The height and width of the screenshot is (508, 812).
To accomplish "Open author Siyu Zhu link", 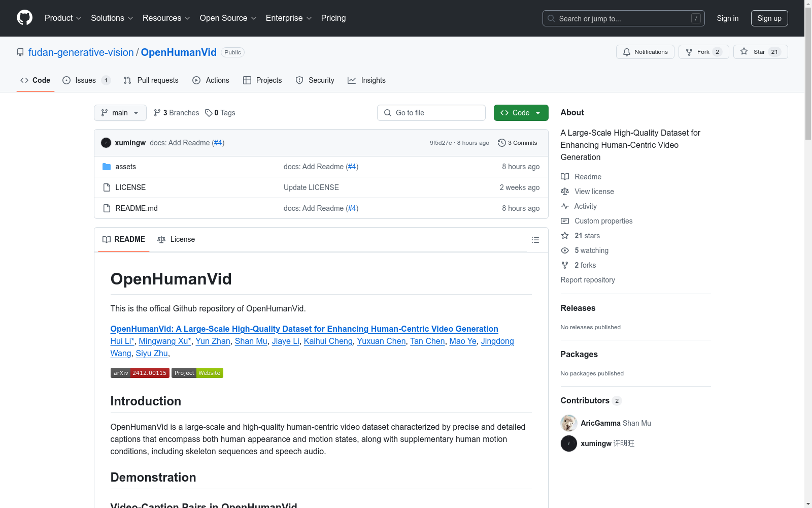I will coord(152,353).
